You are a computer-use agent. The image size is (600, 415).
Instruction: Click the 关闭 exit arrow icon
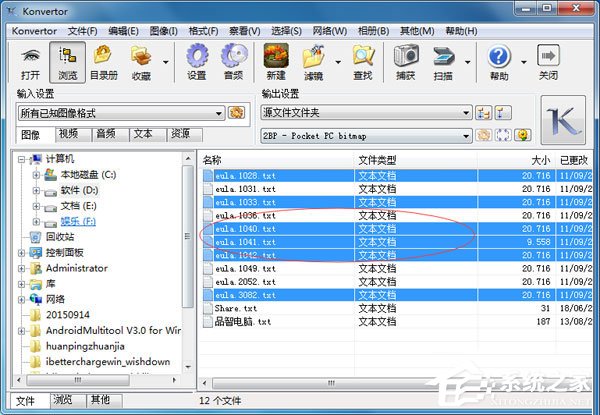(548, 55)
